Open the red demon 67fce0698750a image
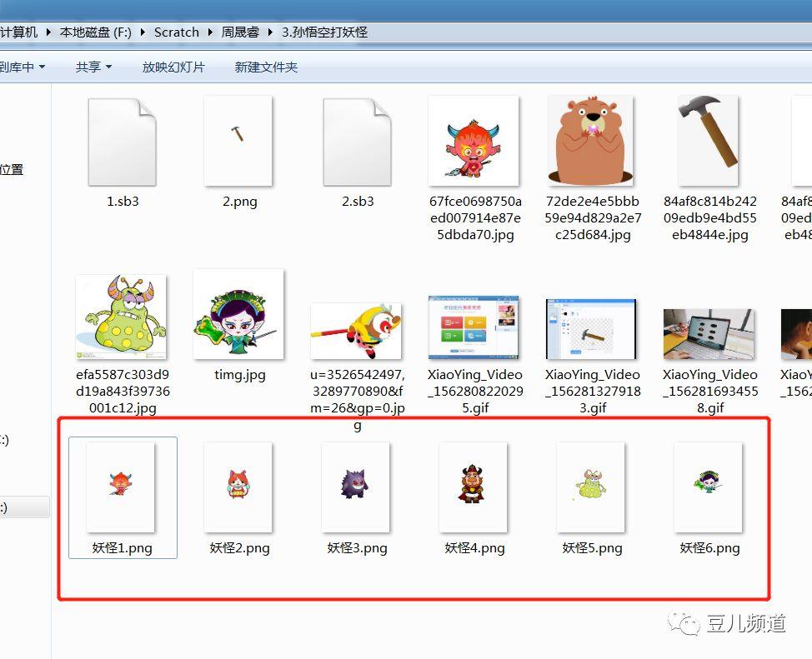812x659 pixels. [474, 141]
